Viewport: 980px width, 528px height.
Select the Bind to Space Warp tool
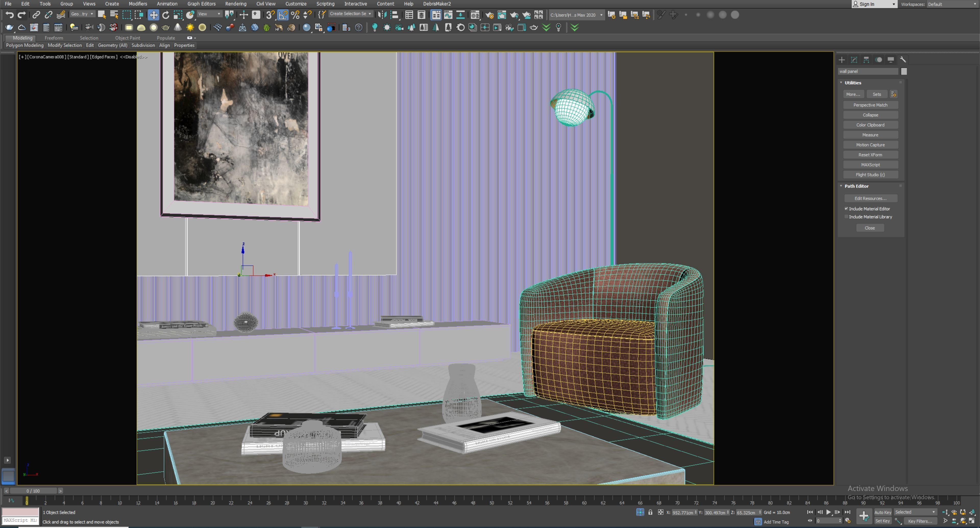tap(61, 15)
